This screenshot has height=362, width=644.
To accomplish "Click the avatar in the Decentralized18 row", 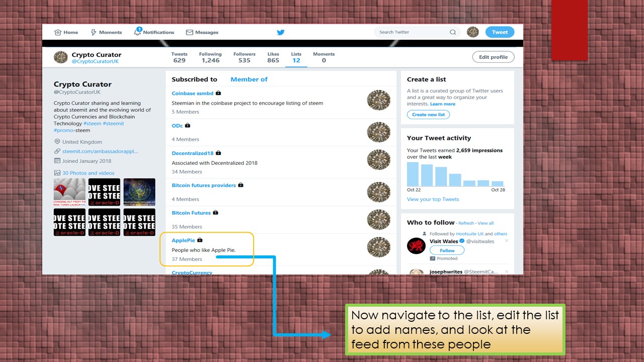I will click(379, 160).
